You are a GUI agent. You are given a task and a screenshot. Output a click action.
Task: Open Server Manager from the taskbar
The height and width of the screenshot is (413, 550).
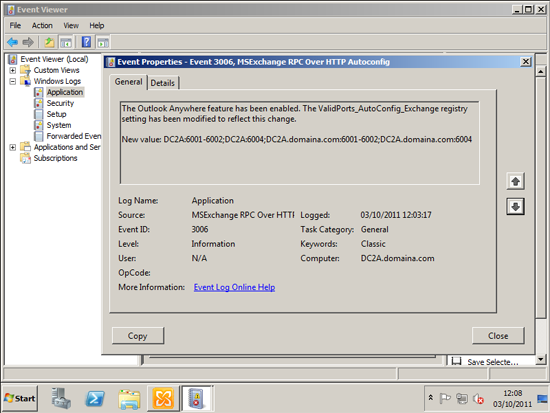point(61,398)
